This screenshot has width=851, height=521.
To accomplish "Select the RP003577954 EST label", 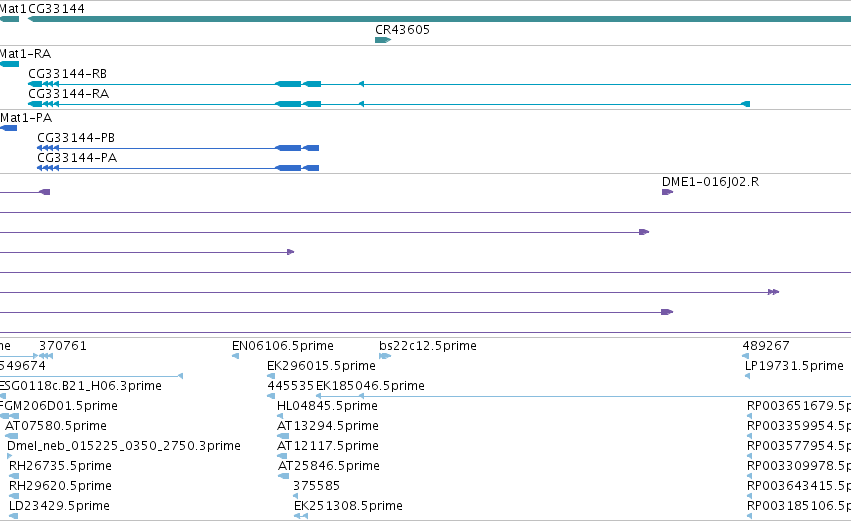I will click(x=799, y=446).
